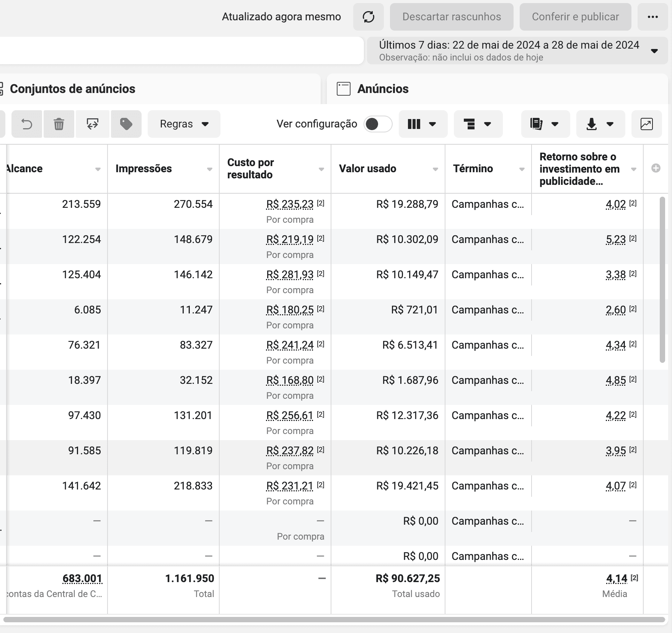Click the 683.001 total reach value
Viewport: 672px width, 633px height.
point(82,578)
